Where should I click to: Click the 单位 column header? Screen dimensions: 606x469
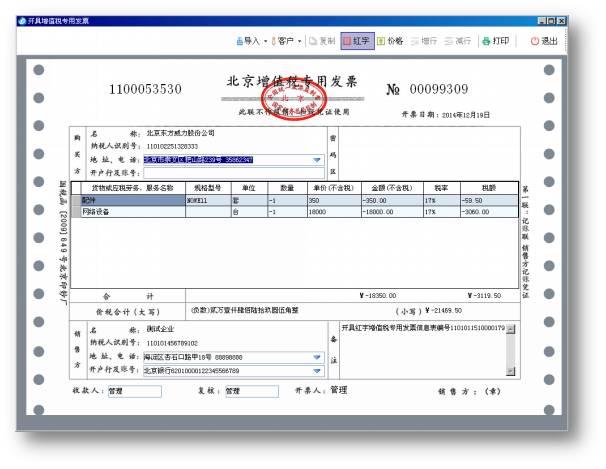(x=249, y=188)
